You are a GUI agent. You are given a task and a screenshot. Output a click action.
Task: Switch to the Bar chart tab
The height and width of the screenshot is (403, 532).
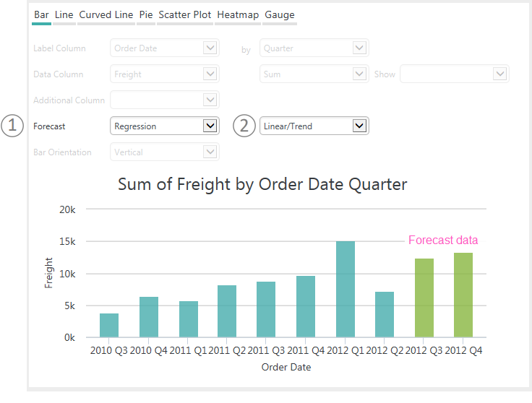(x=41, y=15)
